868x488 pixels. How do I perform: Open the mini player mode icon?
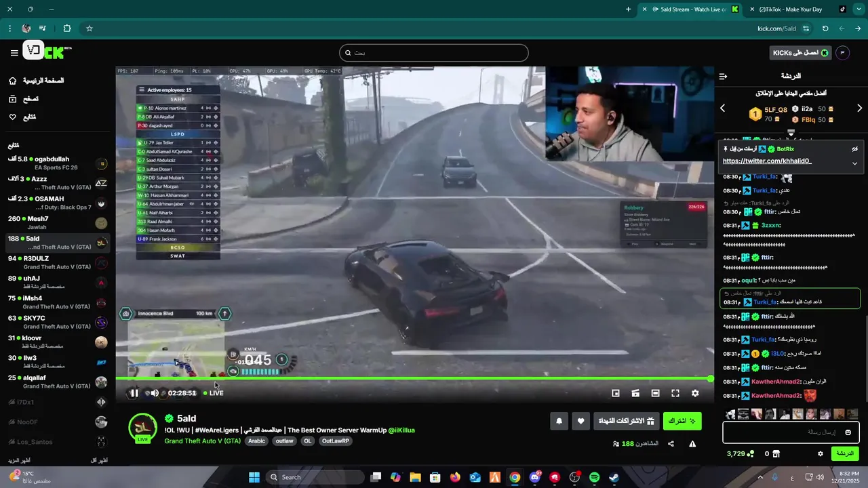(616, 393)
